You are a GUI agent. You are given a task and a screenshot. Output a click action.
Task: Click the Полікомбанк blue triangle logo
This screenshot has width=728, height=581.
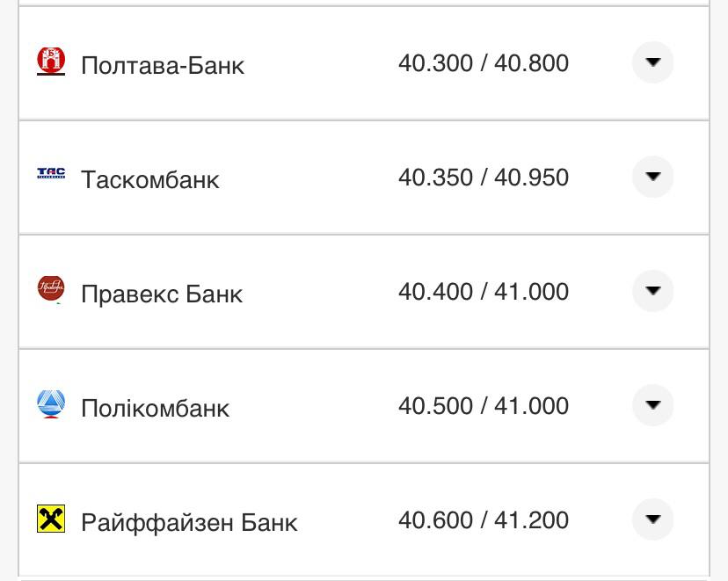(51, 405)
